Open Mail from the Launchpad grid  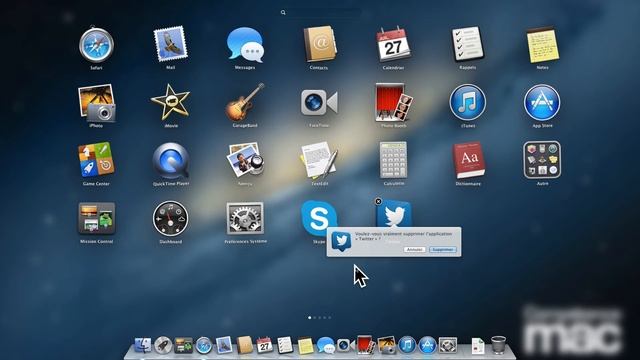(171, 44)
